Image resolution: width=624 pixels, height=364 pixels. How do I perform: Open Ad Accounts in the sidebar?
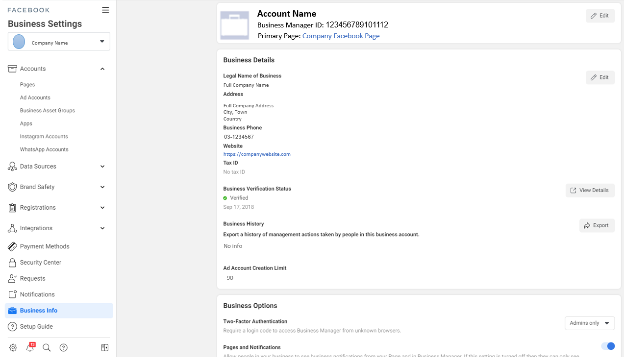coord(35,97)
